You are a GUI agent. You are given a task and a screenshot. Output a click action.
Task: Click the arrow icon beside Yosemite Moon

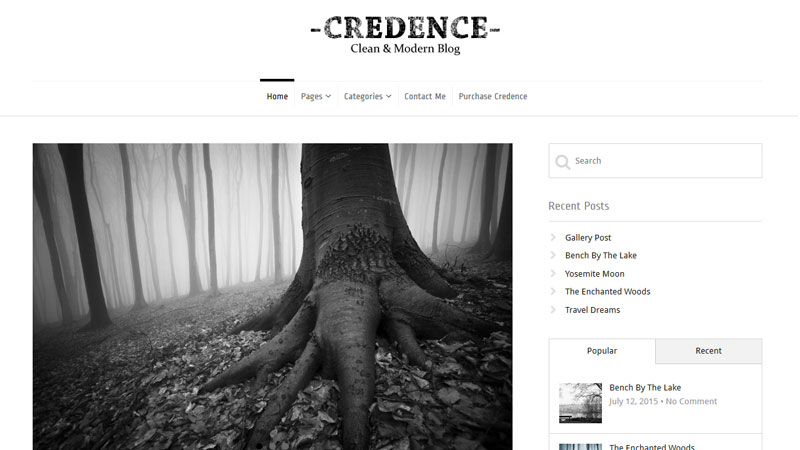pos(553,273)
